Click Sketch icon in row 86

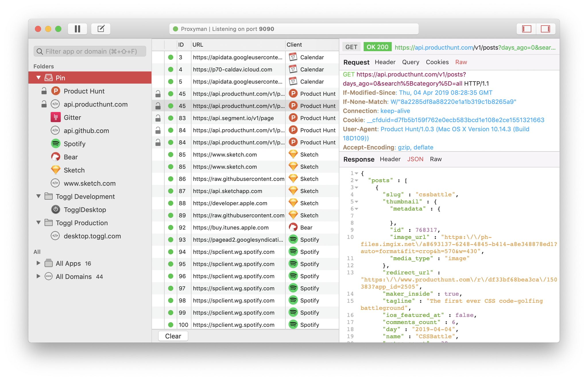click(x=293, y=179)
